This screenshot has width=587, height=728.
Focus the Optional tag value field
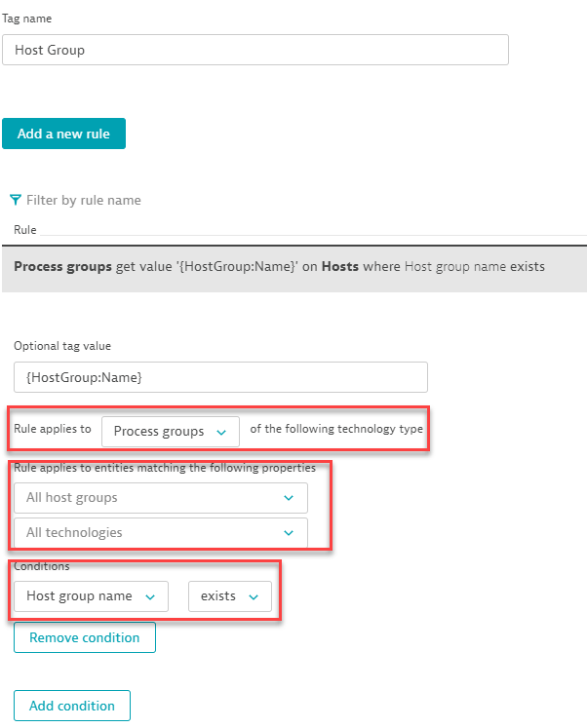[220, 377]
